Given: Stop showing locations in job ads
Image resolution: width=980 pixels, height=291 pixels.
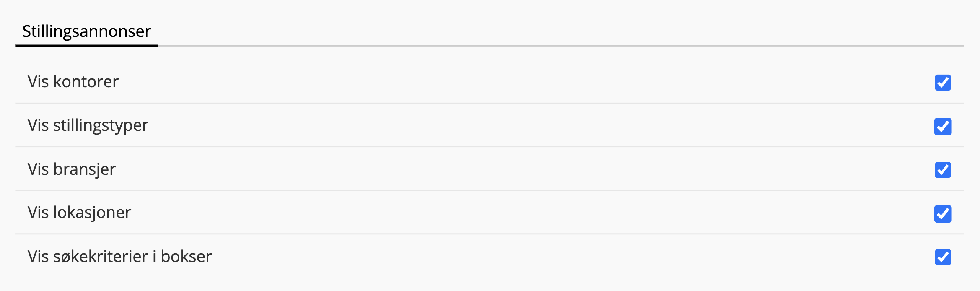Looking at the screenshot, I should click(943, 214).
